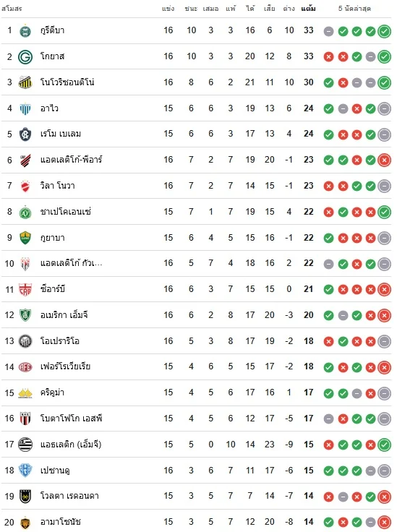Click the อามาโซนัช row at rank 20
397x532 pixels.
tap(197, 522)
